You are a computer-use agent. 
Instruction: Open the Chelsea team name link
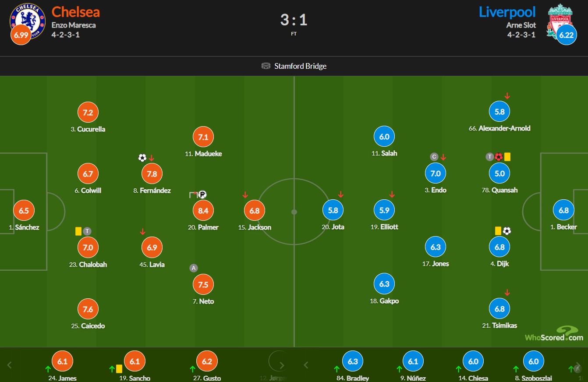(75, 12)
